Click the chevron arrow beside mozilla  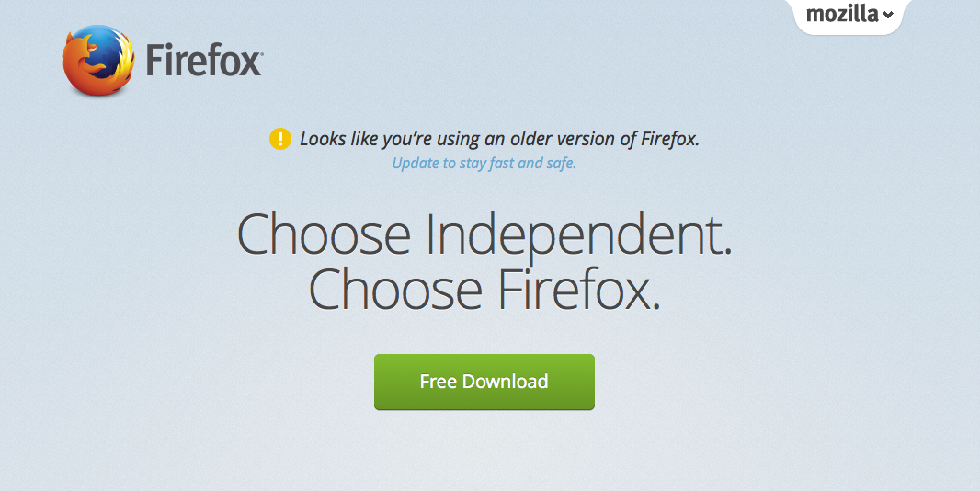coord(888,15)
